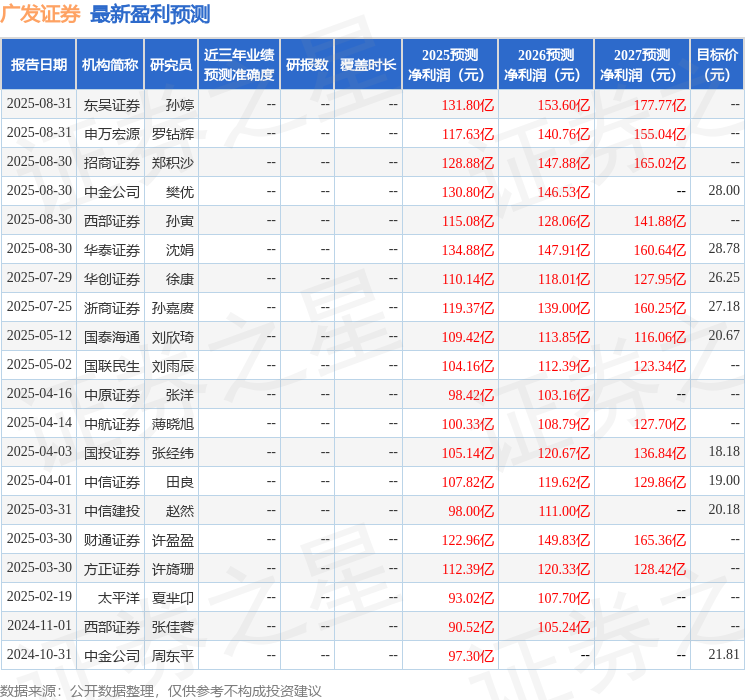Click the 招商证券 institution cell
The height and width of the screenshot is (700, 745).
[x=112, y=163]
